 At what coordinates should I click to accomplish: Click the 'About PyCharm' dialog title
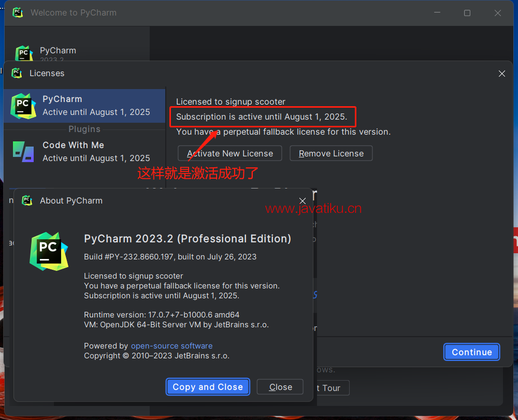point(71,200)
